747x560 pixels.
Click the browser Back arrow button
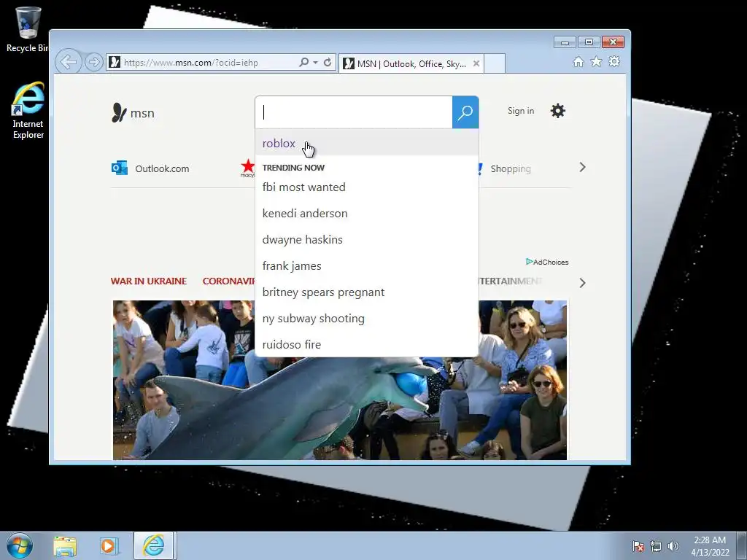point(69,62)
